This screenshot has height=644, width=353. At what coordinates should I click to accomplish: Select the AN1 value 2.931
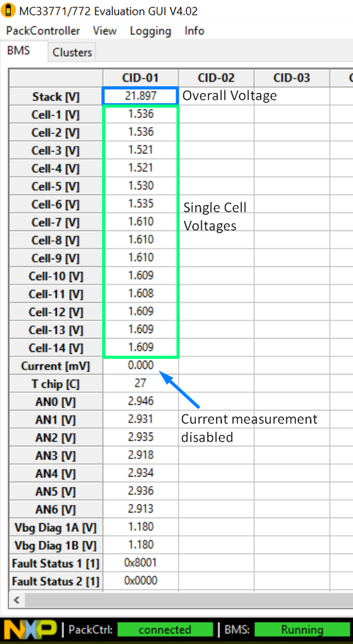point(141,419)
